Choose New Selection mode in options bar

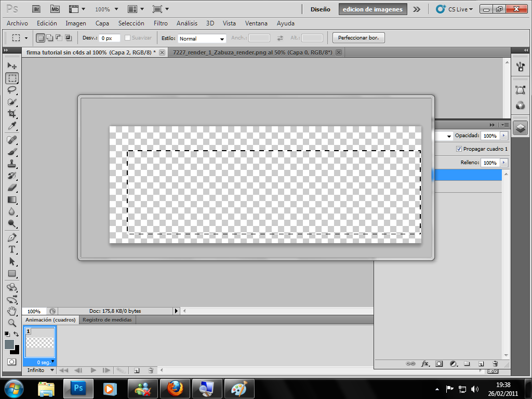(41, 37)
